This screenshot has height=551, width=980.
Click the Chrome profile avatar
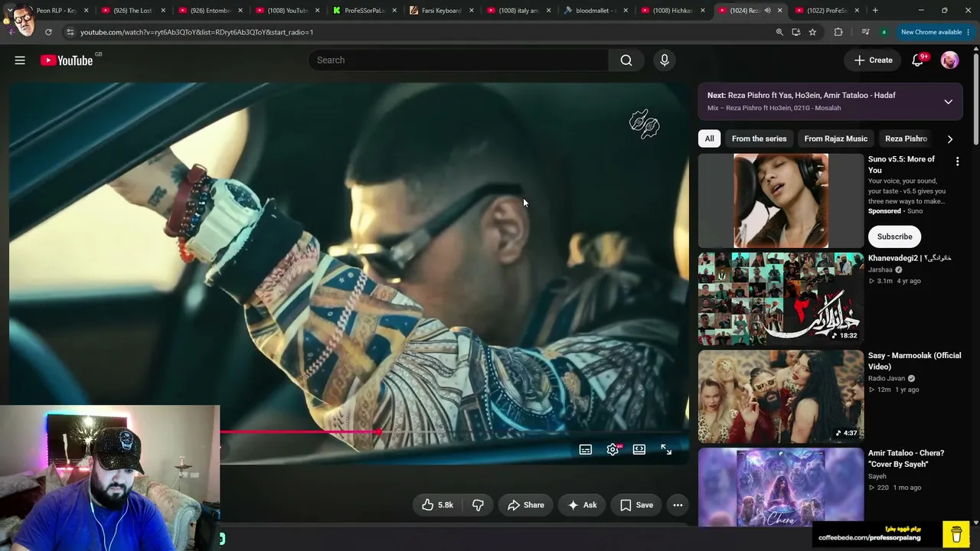884,32
